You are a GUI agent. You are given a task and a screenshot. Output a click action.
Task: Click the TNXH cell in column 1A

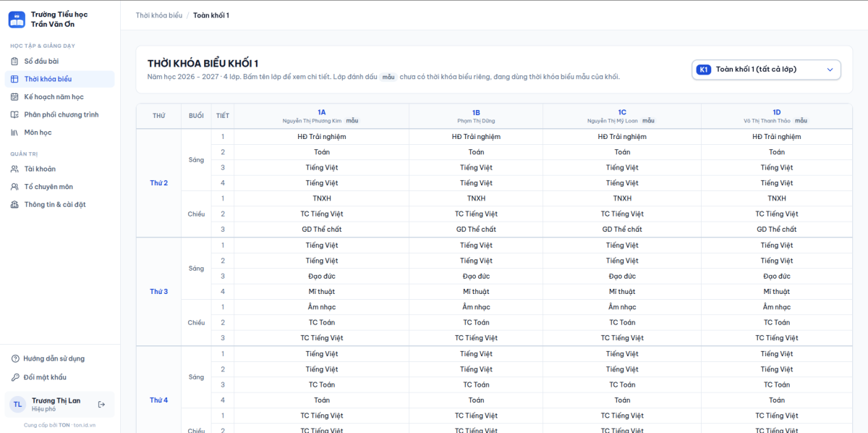tap(321, 198)
